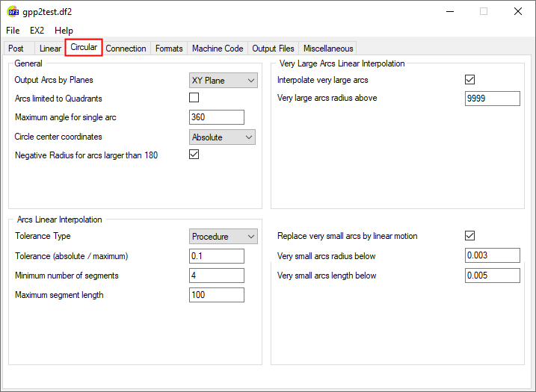The width and height of the screenshot is (536, 392).
Task: Disable Interpolate very large arcs checkbox
Action: tap(470, 80)
